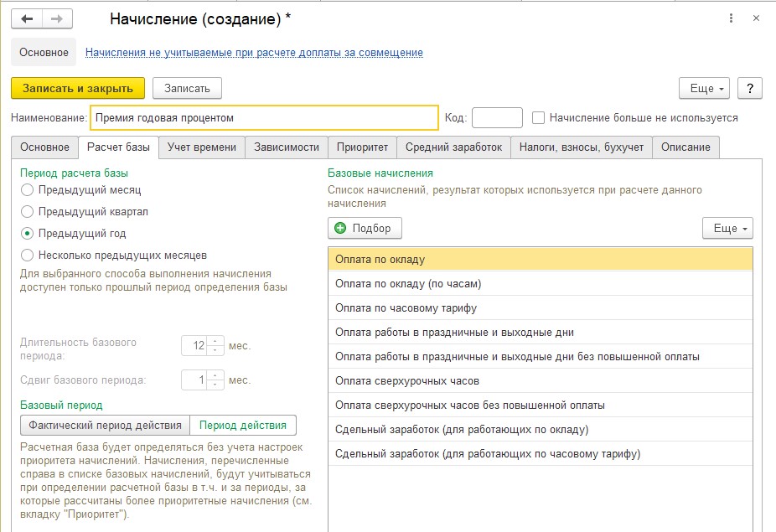Screen dimensions: 776x532
Task: Go back with the left arrow button
Action: (x=27, y=19)
